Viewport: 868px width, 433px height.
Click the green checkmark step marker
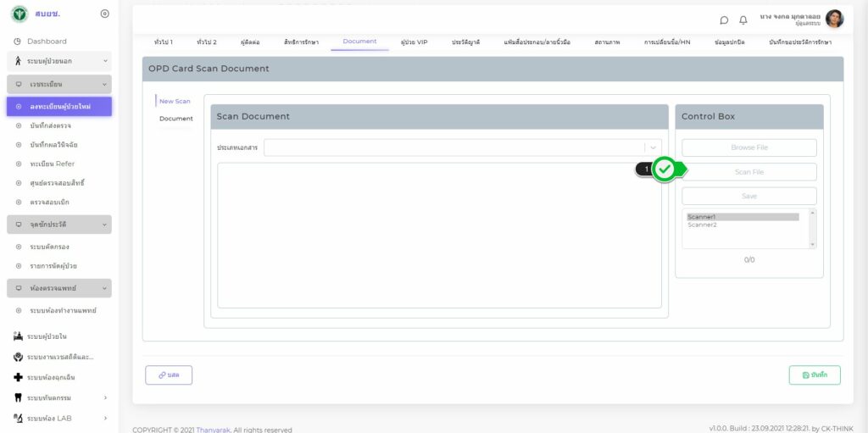tap(665, 169)
